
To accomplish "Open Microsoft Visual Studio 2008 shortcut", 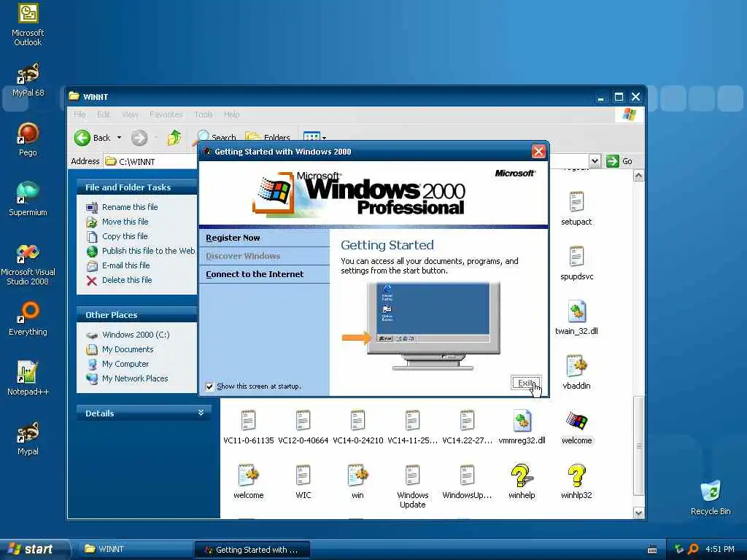I will pos(28,264).
